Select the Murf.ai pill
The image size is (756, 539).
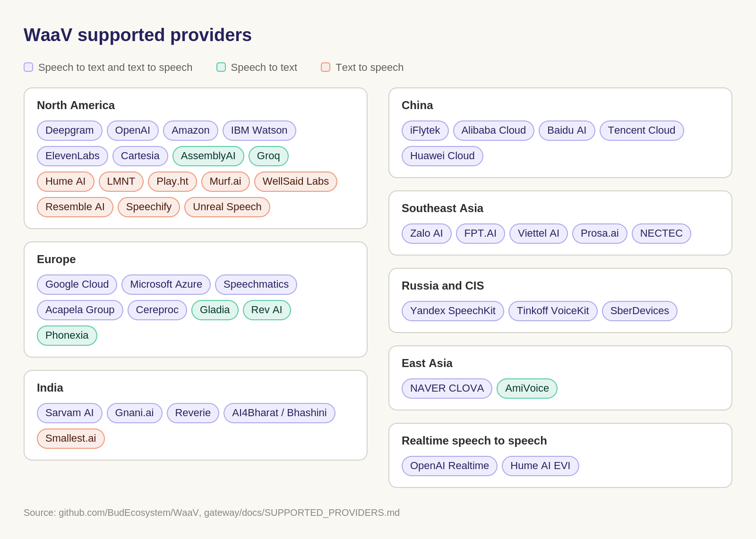pyautogui.click(x=225, y=181)
